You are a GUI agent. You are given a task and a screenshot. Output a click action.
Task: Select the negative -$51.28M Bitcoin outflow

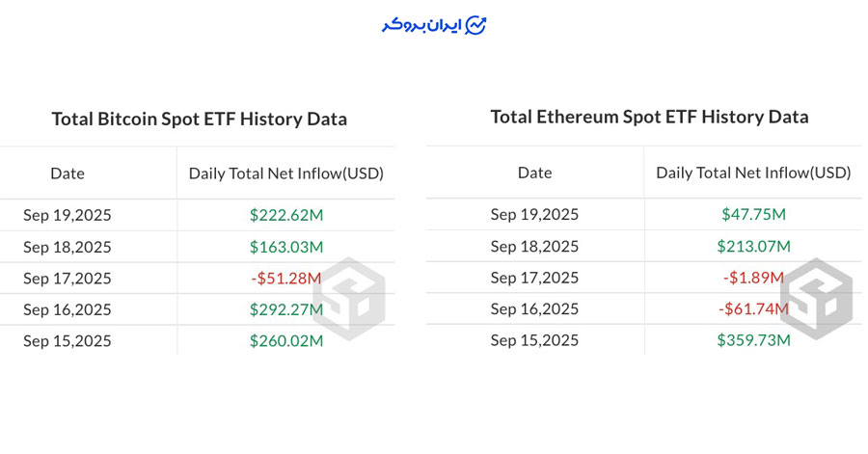[x=285, y=279]
